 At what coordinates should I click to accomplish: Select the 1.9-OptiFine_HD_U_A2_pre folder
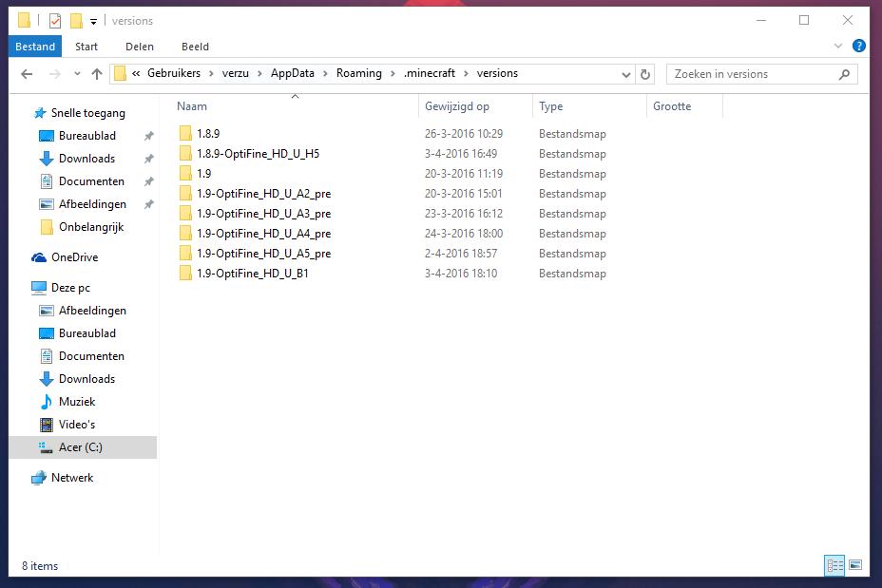pyautogui.click(x=264, y=194)
